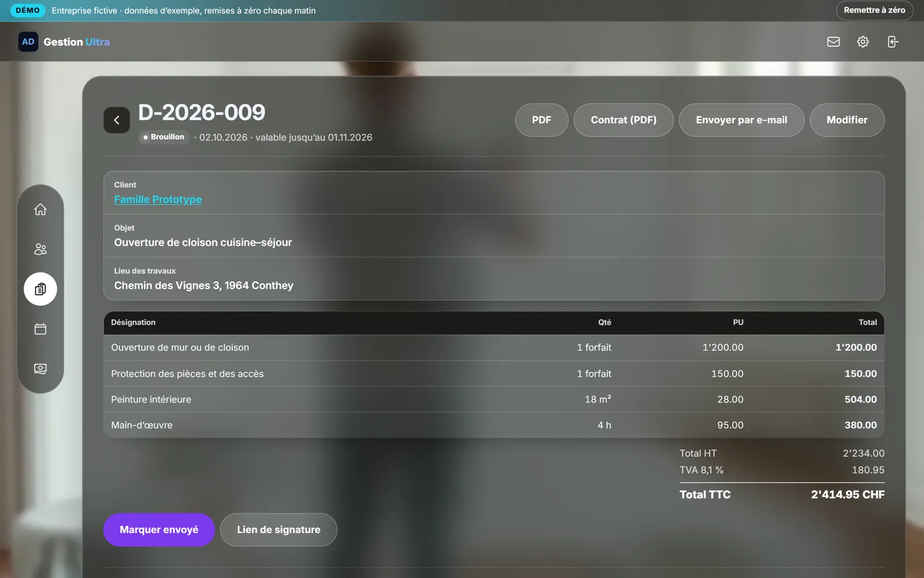Click the 2'234.00 Total HT value
Screen dimensions: 924x578
(863, 453)
